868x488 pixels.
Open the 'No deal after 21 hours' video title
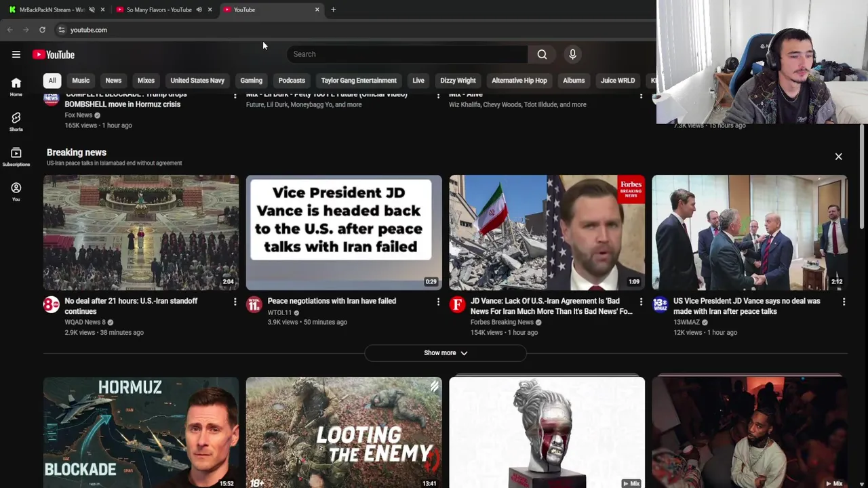tap(131, 306)
